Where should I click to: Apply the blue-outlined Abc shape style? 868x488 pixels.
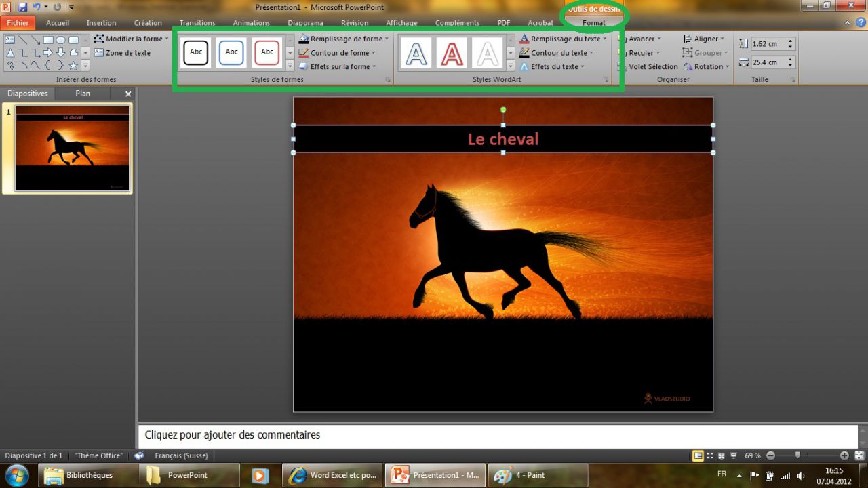(231, 52)
